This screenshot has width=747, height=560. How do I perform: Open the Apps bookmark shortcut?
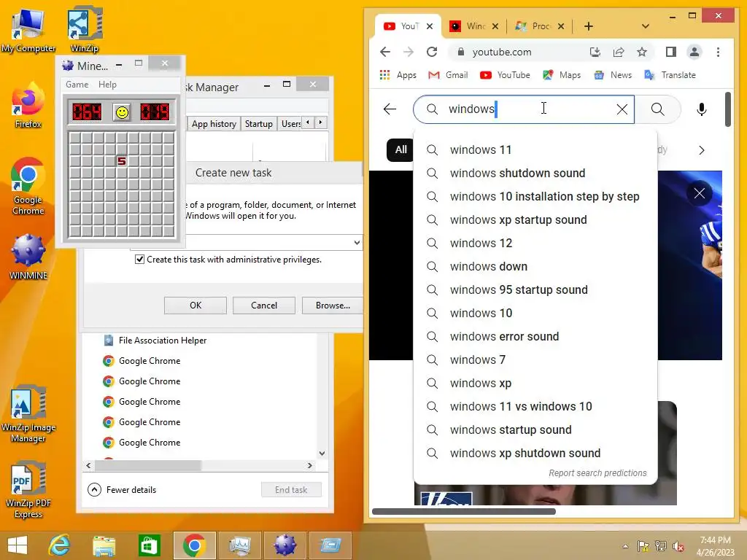coord(398,75)
